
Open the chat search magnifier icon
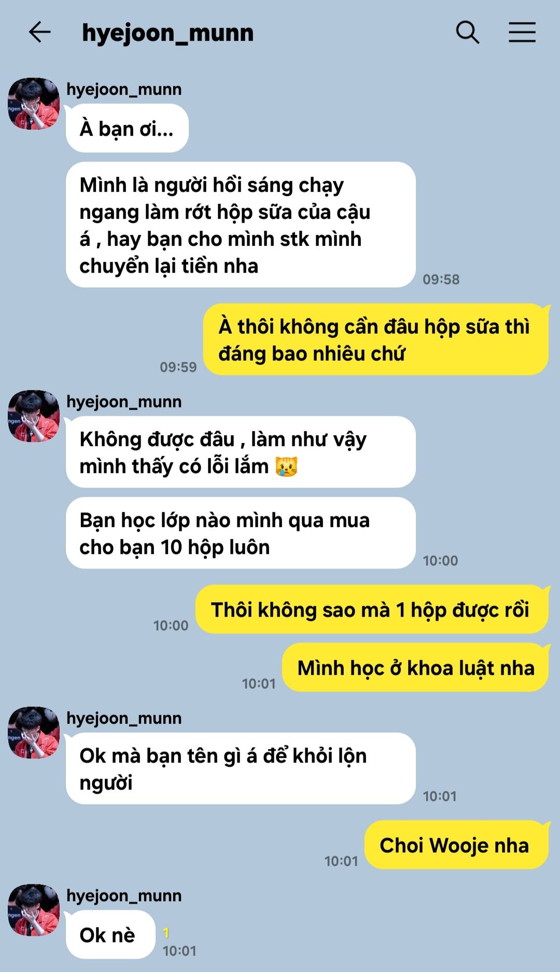[x=467, y=32]
